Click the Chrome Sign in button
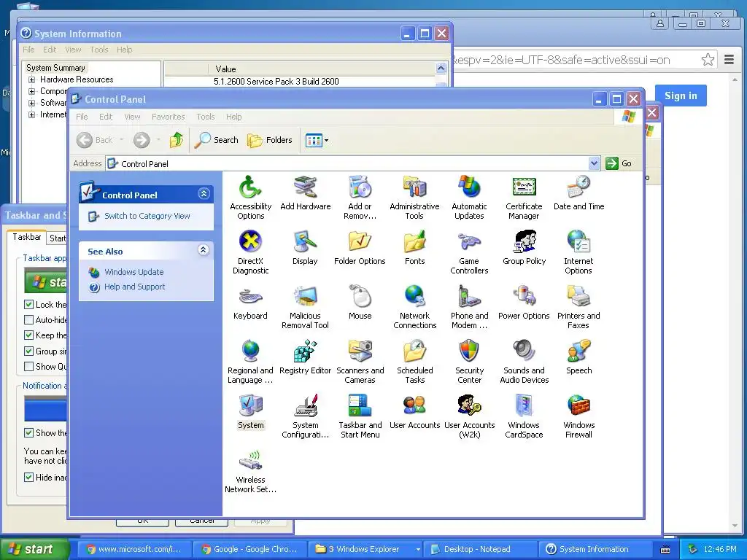The width and height of the screenshot is (747, 560). 681,96
